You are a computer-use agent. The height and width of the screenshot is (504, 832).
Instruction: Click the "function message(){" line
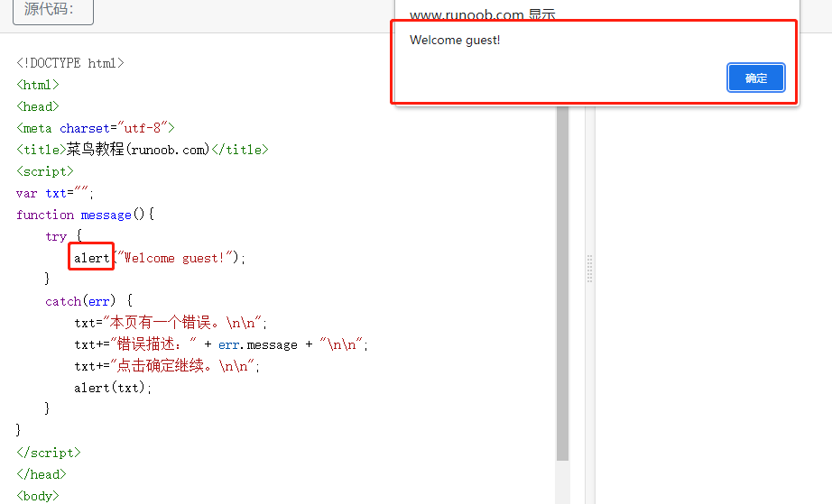click(85, 215)
